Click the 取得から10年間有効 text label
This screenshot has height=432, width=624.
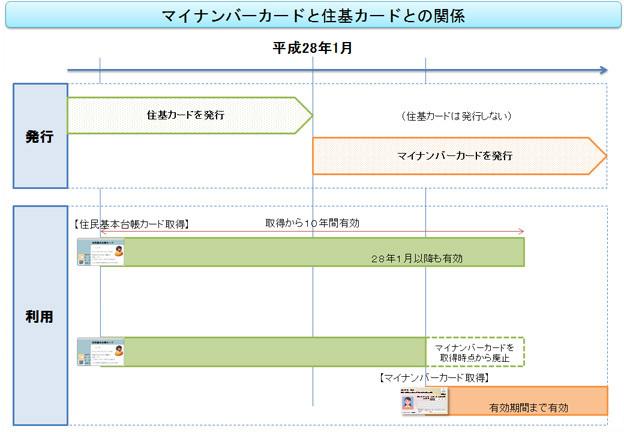313,221
